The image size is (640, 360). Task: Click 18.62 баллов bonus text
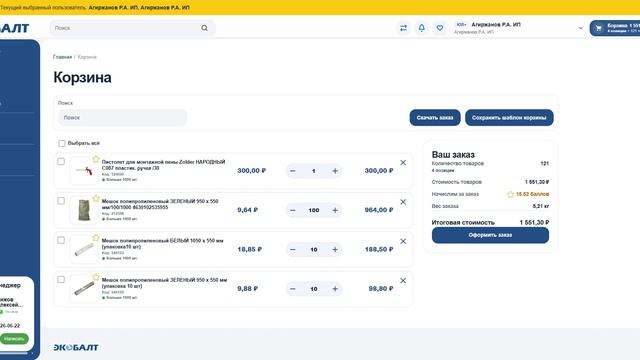click(x=532, y=194)
